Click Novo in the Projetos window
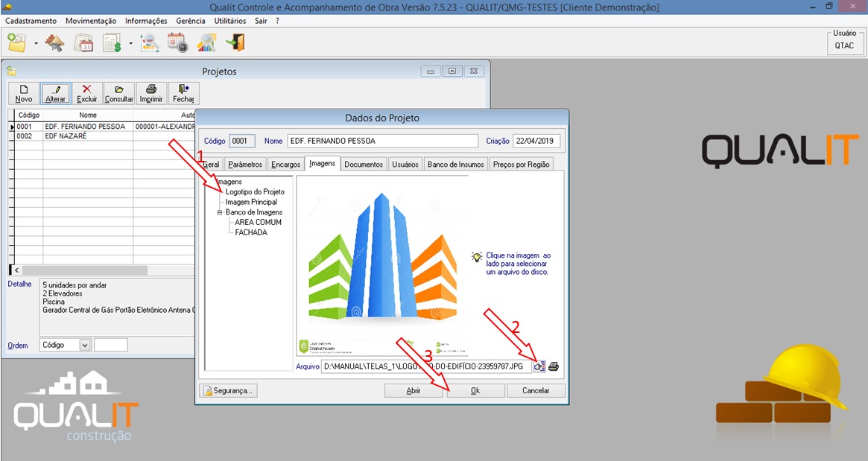 [x=24, y=94]
